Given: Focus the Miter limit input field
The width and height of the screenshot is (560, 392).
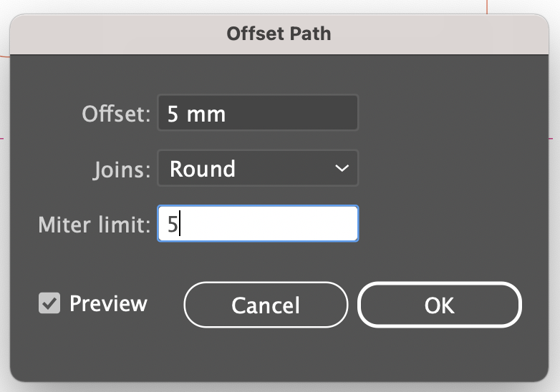Looking at the screenshot, I should pos(257,224).
